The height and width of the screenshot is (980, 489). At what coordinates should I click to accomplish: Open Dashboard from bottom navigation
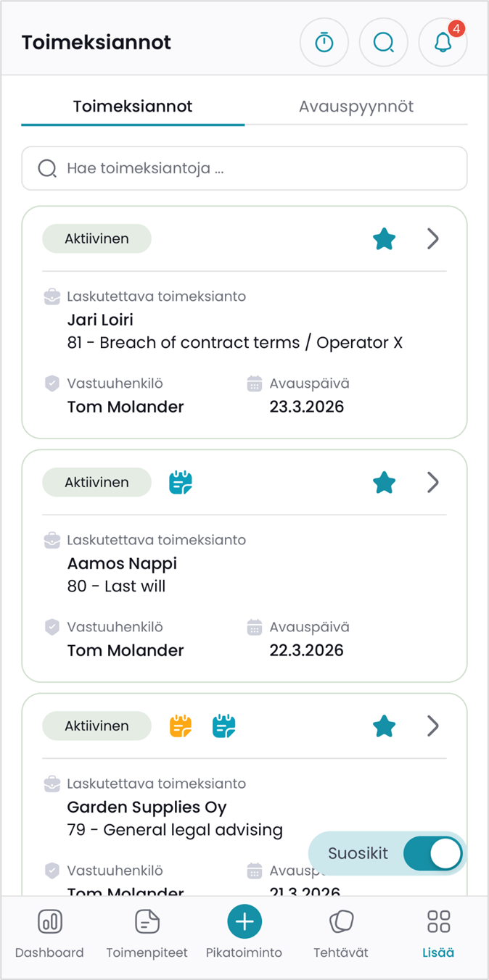pyautogui.click(x=49, y=933)
